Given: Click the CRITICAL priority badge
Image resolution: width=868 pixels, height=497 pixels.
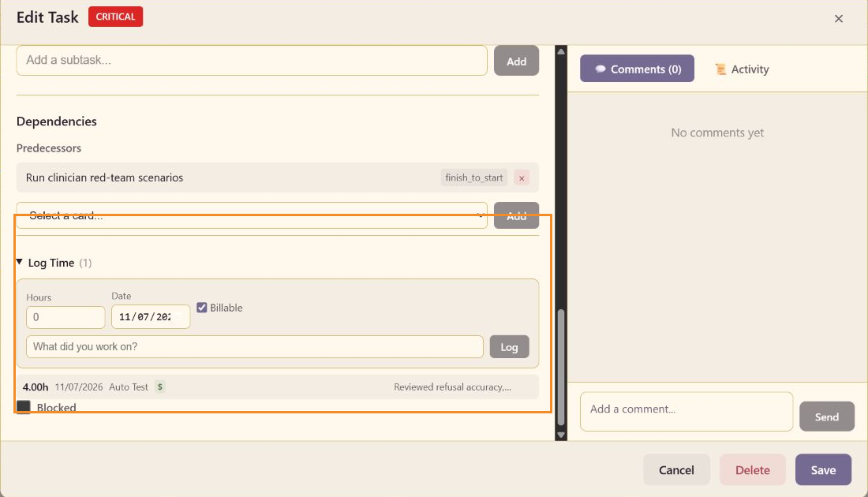Looking at the screenshot, I should (116, 17).
